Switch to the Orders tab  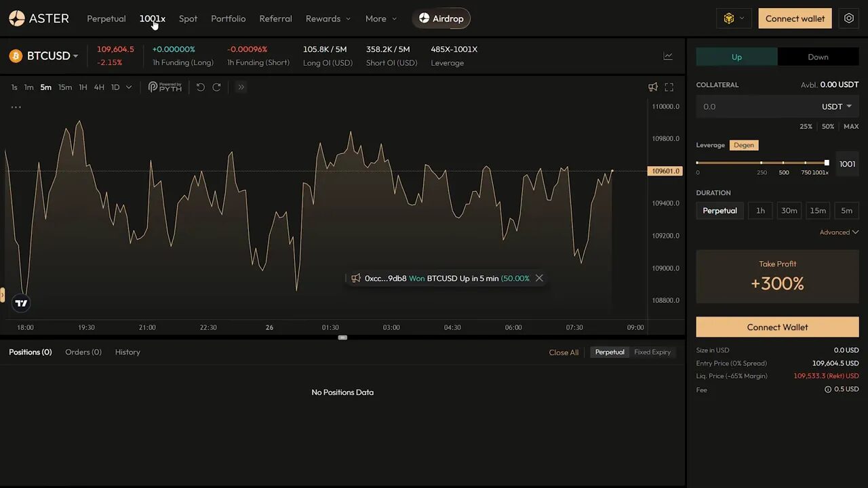tap(83, 352)
